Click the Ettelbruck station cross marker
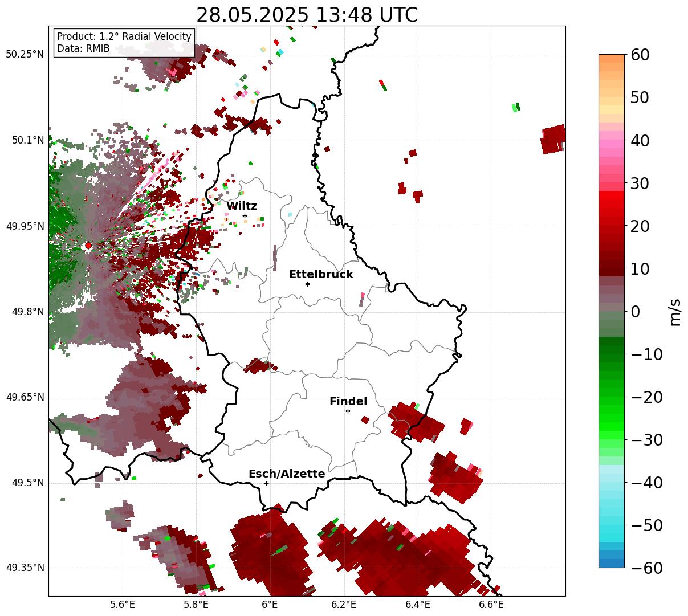This screenshot has width=688, height=616. (x=307, y=284)
